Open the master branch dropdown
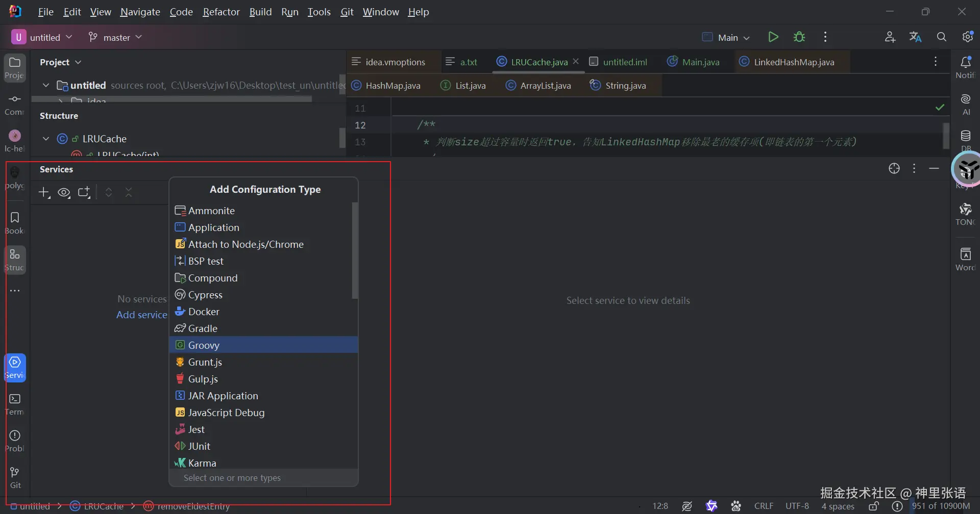Viewport: 980px width, 514px height. [x=115, y=37]
